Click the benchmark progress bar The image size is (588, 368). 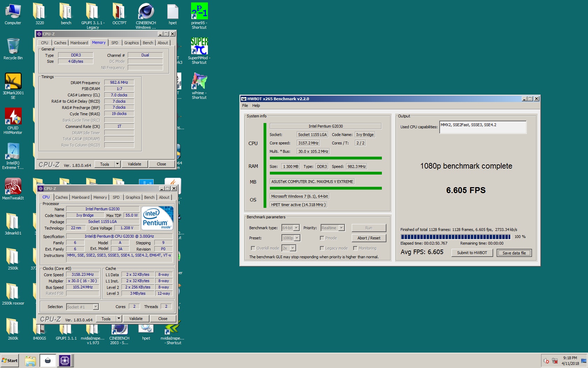coord(455,237)
